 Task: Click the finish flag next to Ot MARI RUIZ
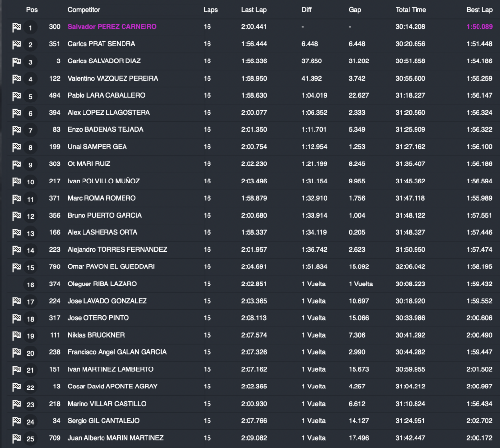click(x=16, y=164)
